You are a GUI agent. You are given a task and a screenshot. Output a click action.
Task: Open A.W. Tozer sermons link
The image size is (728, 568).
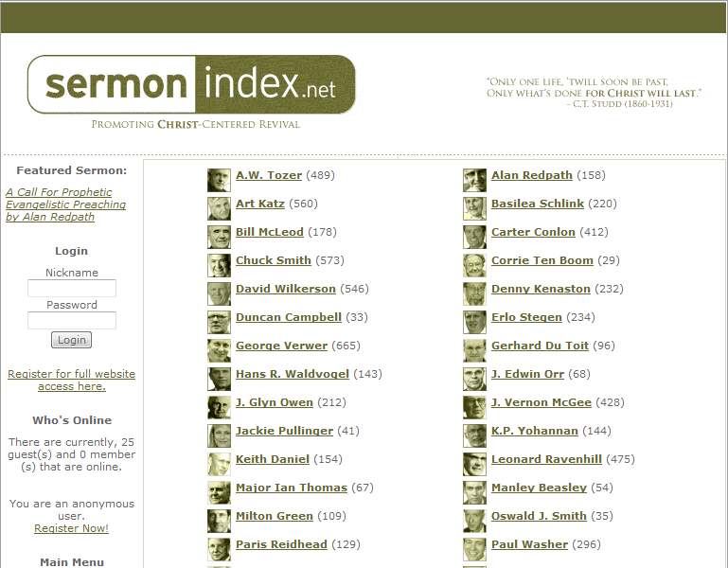(269, 175)
